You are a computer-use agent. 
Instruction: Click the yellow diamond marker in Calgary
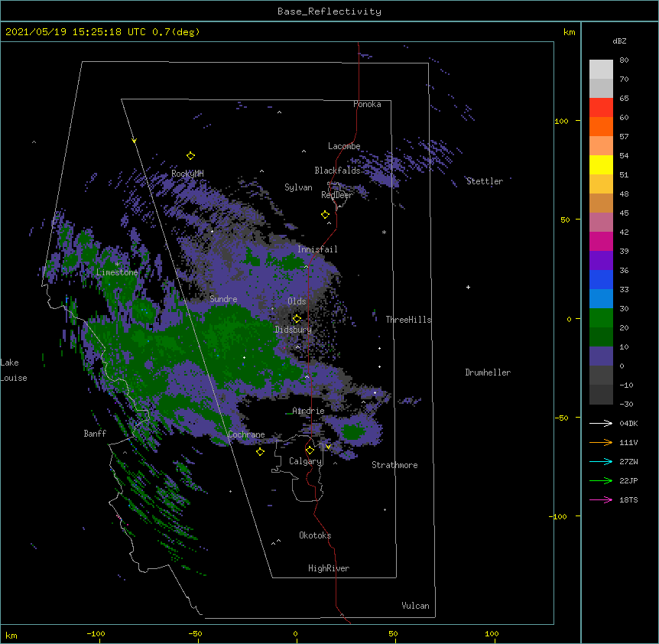coord(310,450)
